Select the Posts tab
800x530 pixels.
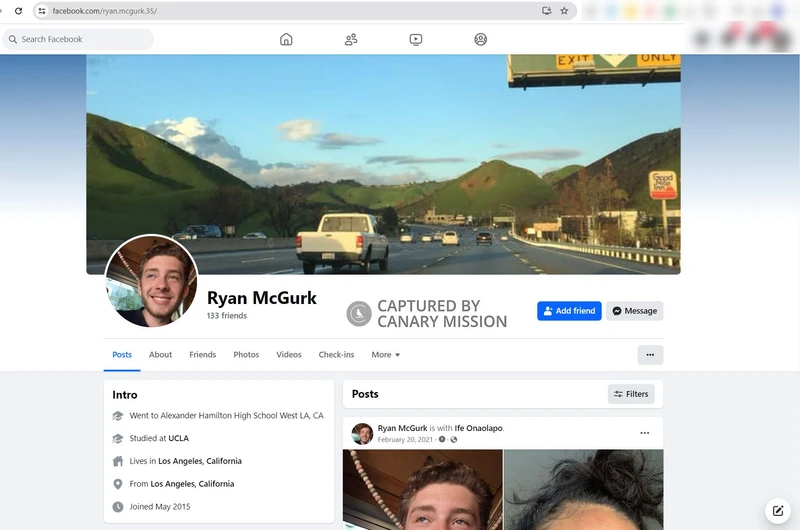(x=122, y=355)
